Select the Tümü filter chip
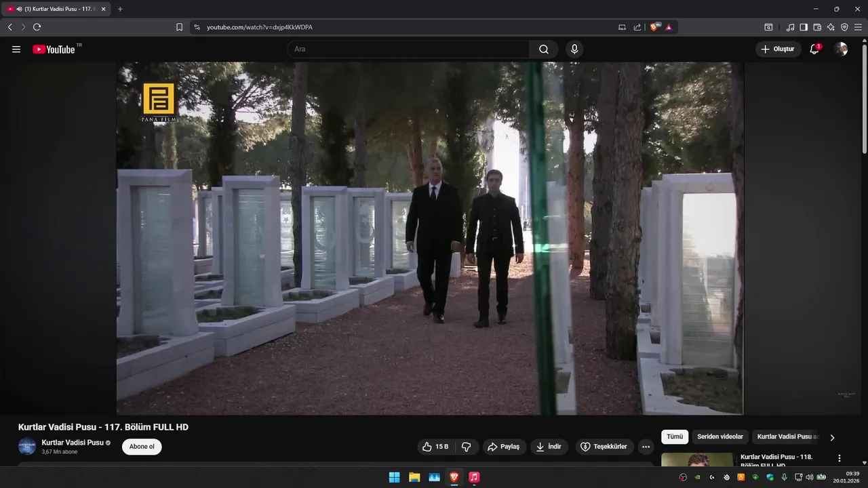The height and width of the screenshot is (488, 868). point(675,437)
